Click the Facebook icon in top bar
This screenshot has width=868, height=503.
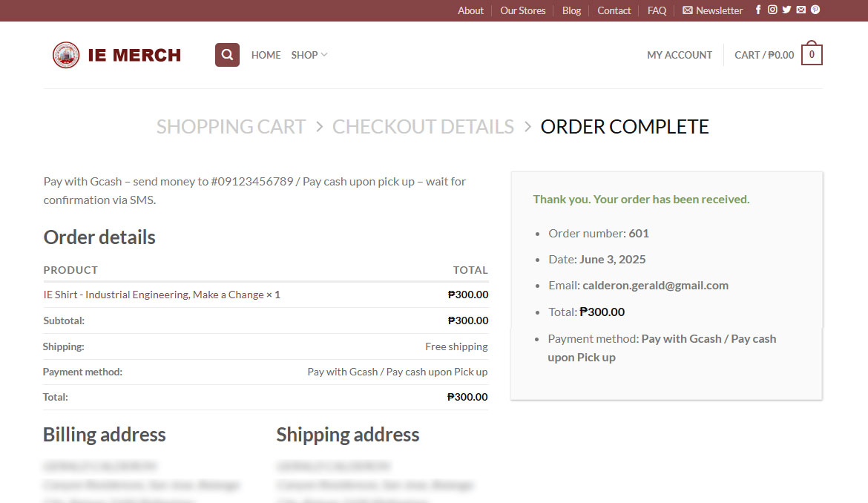(x=758, y=10)
